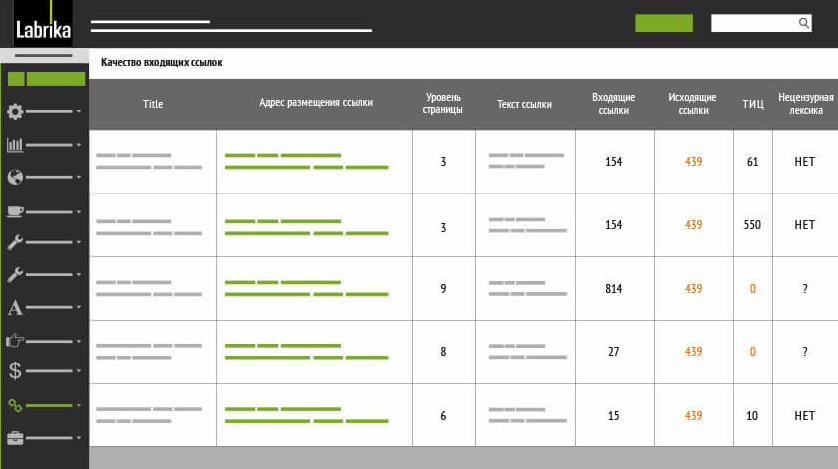Click the small green square in sidebar

pyautogui.click(x=16, y=79)
